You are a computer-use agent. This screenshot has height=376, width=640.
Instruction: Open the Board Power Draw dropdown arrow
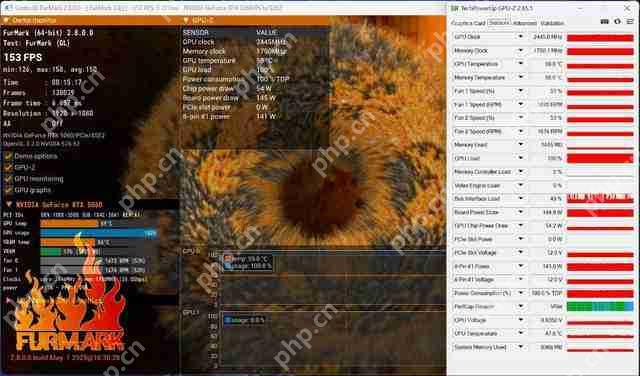click(520, 212)
